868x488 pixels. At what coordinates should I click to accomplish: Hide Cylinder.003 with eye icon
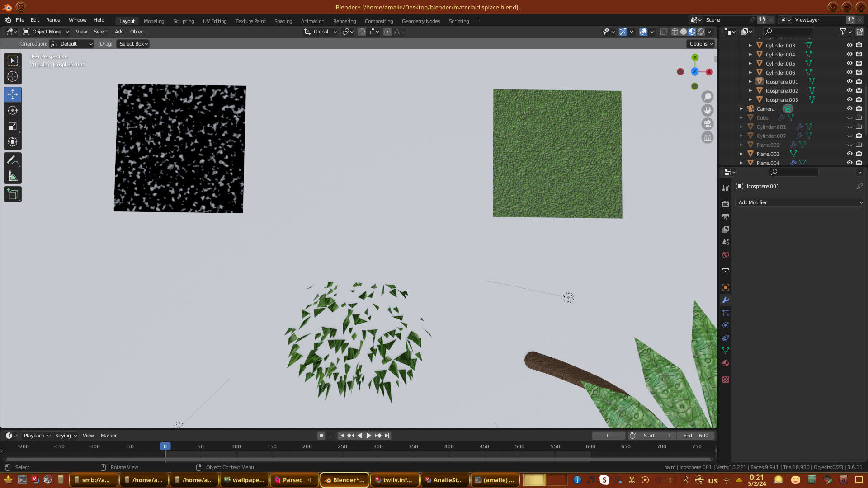(x=849, y=45)
